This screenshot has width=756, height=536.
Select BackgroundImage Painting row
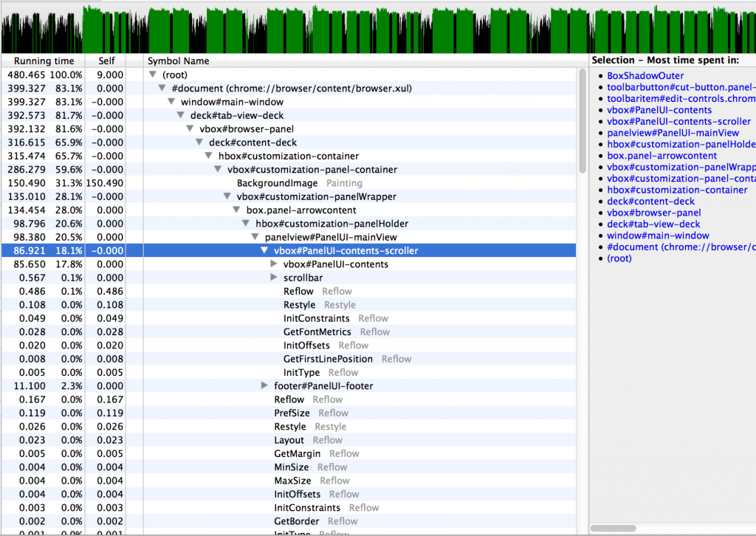(289, 182)
